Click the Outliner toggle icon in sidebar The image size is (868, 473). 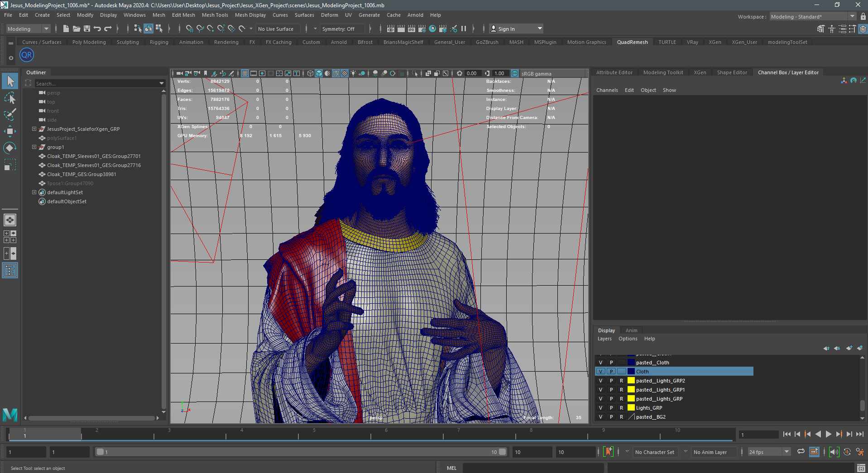10,271
